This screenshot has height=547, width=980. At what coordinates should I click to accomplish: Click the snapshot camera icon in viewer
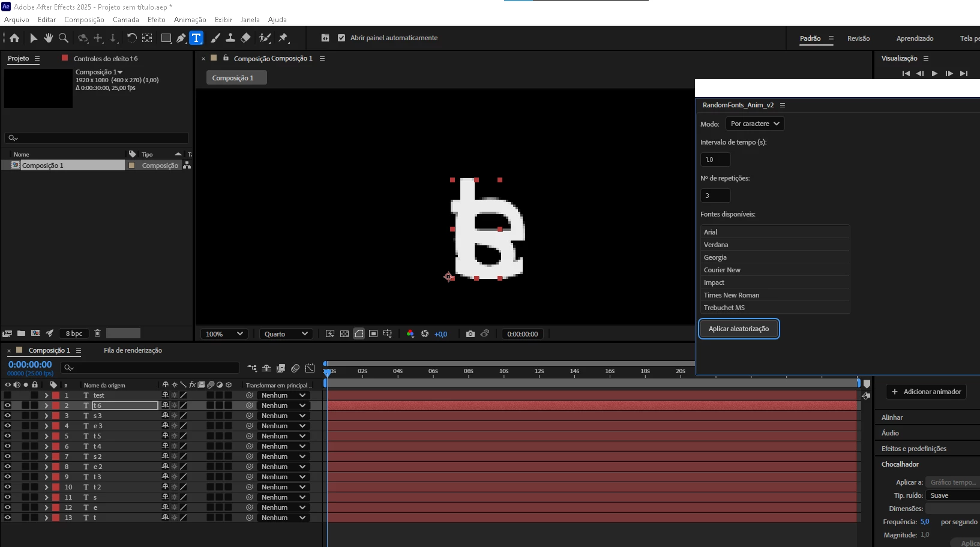click(x=470, y=333)
